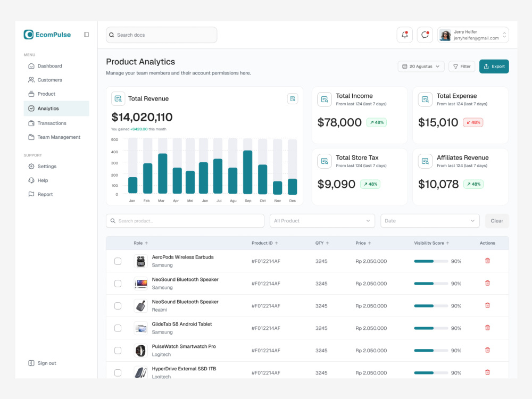This screenshot has height=399, width=532.
Task: Click Sign out in the sidebar
Action: click(43, 363)
